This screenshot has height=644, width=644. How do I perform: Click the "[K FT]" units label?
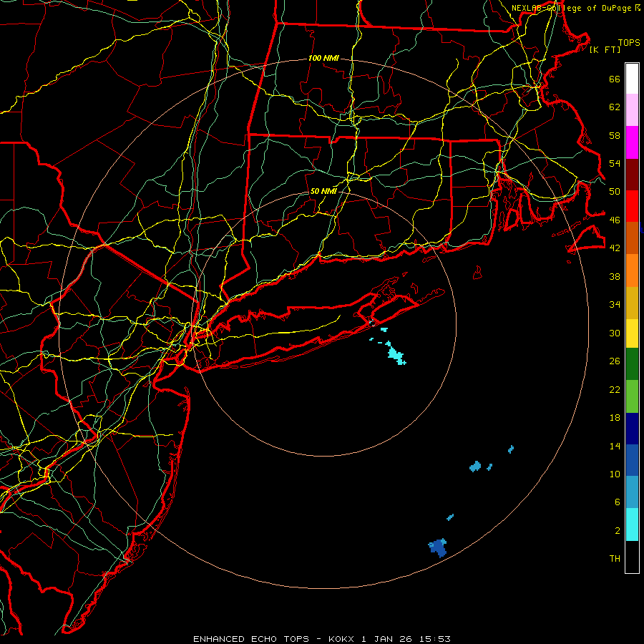[x=605, y=49]
